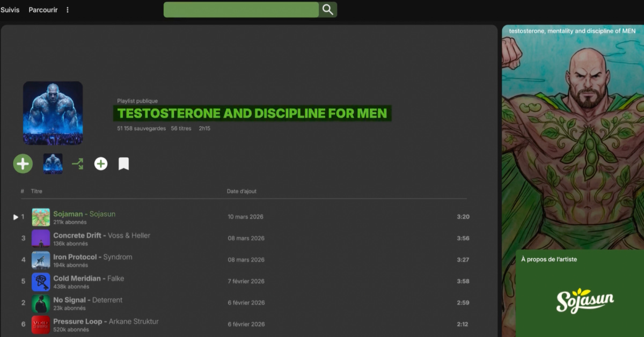This screenshot has width=644, height=337.
Task: Click the duration 3:58 for Cold Meridian
Action: point(463,281)
